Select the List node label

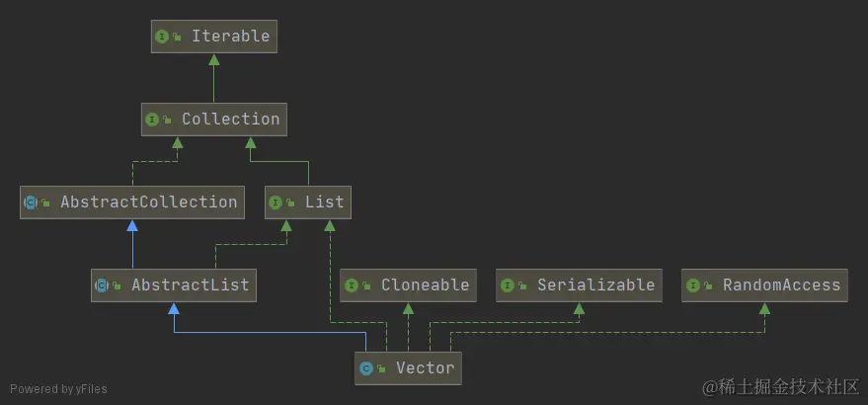pyautogui.click(x=324, y=202)
